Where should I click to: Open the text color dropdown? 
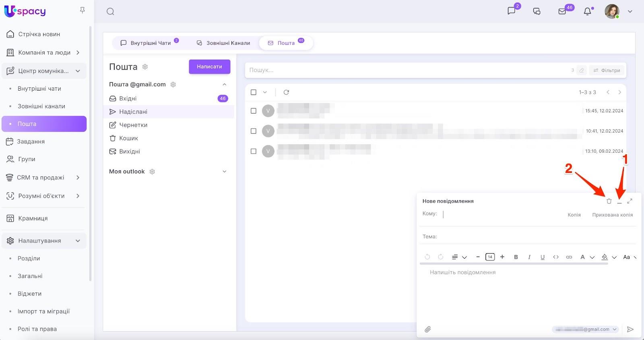click(587, 257)
